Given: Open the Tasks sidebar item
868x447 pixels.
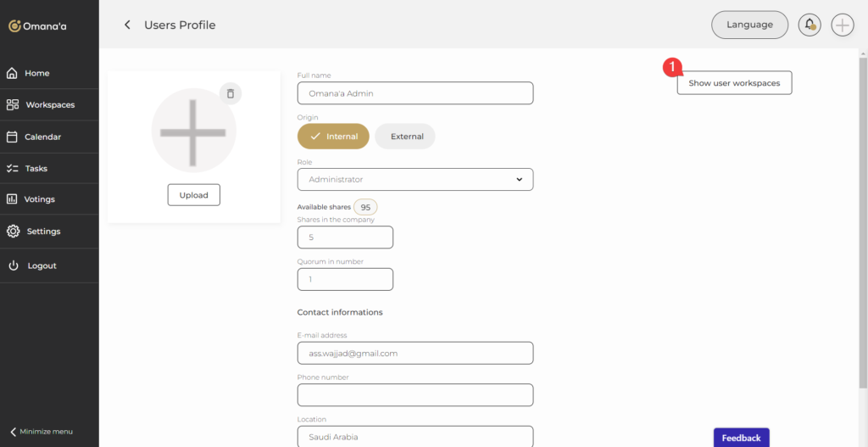Looking at the screenshot, I should click(36, 169).
